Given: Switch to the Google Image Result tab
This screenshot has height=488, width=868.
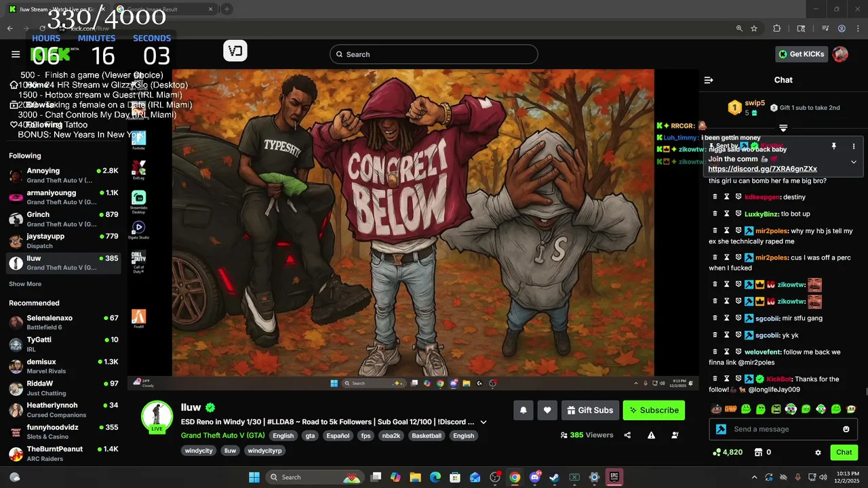Looking at the screenshot, I should tap(164, 9).
